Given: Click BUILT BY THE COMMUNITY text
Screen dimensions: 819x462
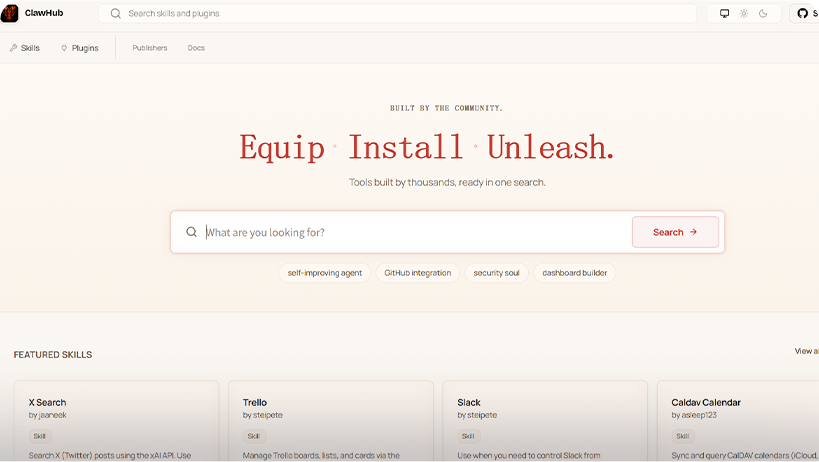Looking at the screenshot, I should [446, 108].
